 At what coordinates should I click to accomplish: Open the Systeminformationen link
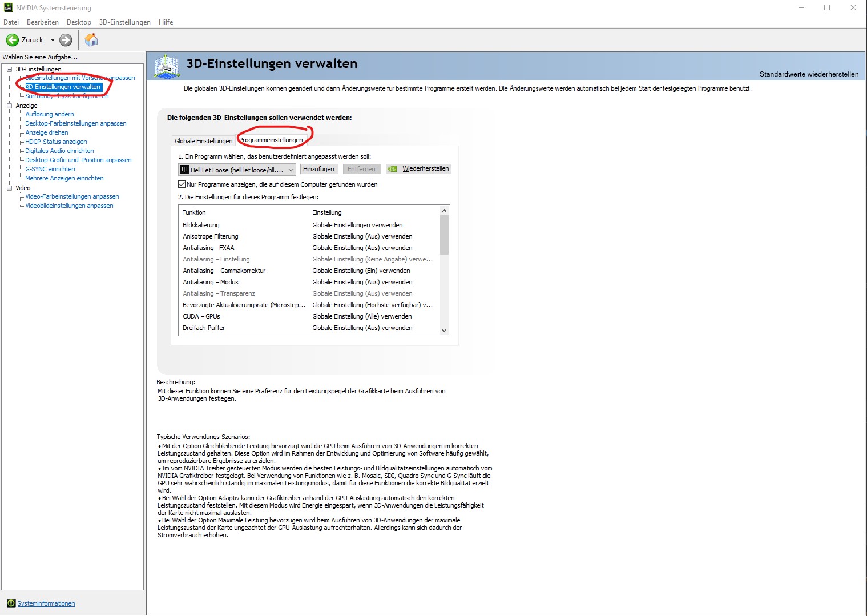(46, 603)
